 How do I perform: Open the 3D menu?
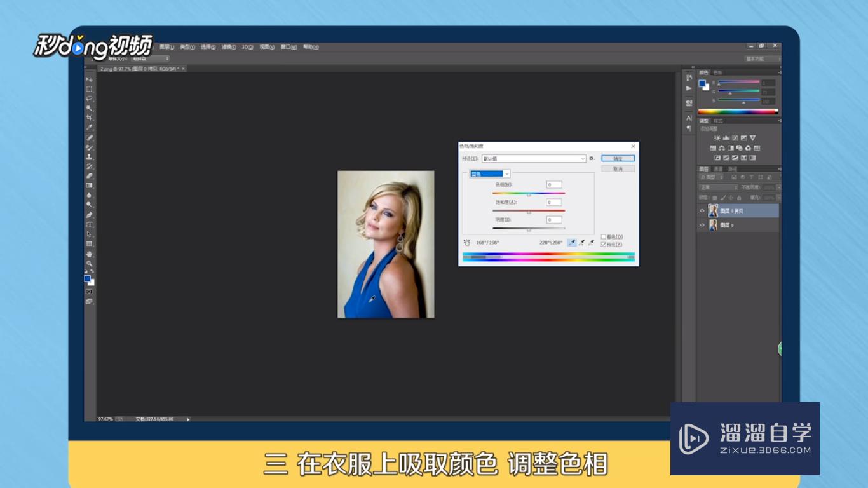(x=247, y=47)
